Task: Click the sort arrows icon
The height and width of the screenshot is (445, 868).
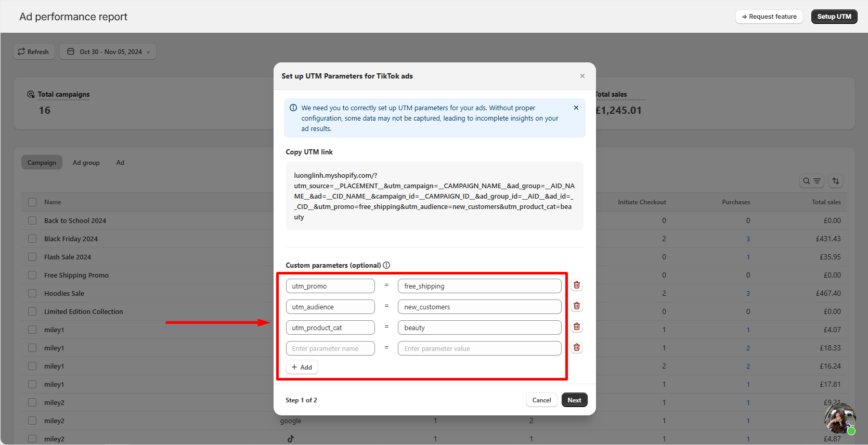Action: click(835, 181)
